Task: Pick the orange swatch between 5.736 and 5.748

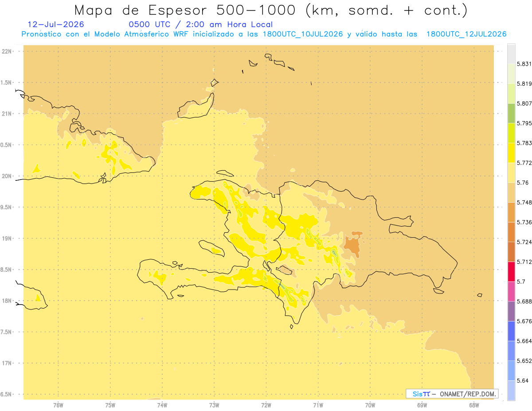Action: (x=511, y=212)
